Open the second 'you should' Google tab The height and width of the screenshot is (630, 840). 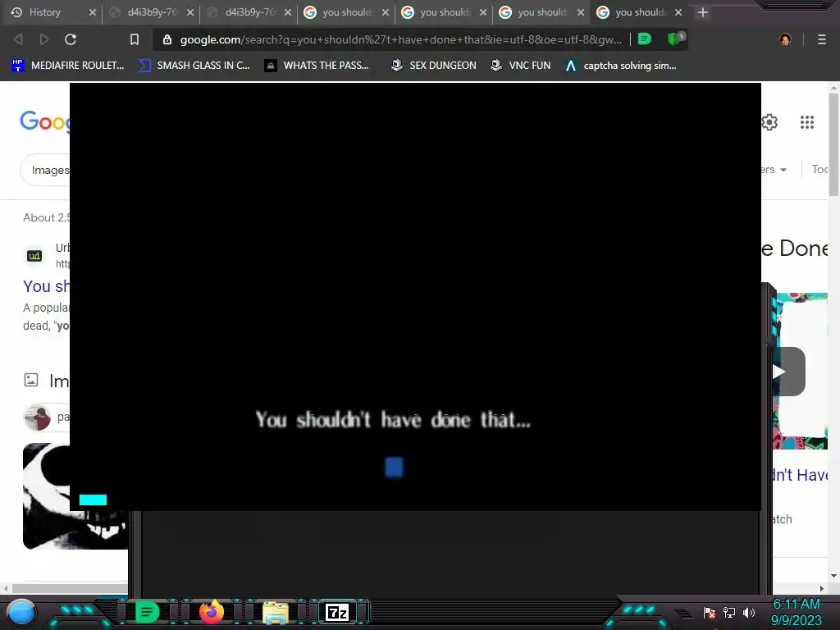[x=442, y=12]
